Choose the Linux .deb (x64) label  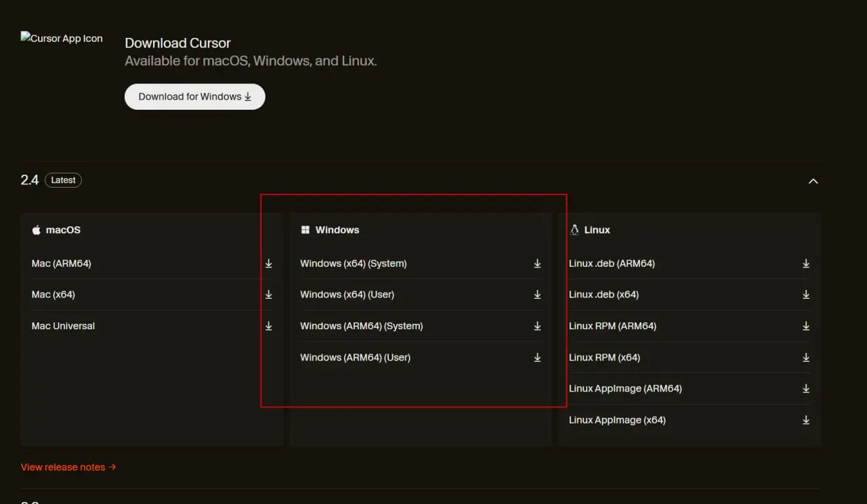coord(604,295)
